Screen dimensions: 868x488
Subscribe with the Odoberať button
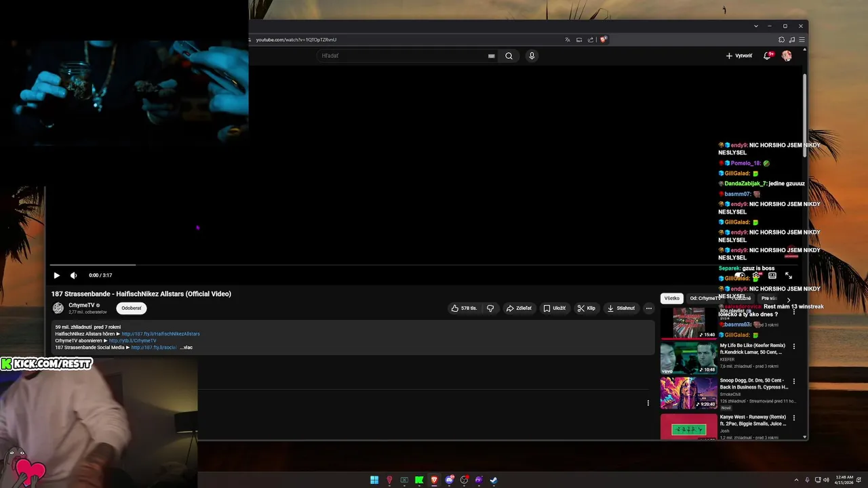[x=132, y=308]
